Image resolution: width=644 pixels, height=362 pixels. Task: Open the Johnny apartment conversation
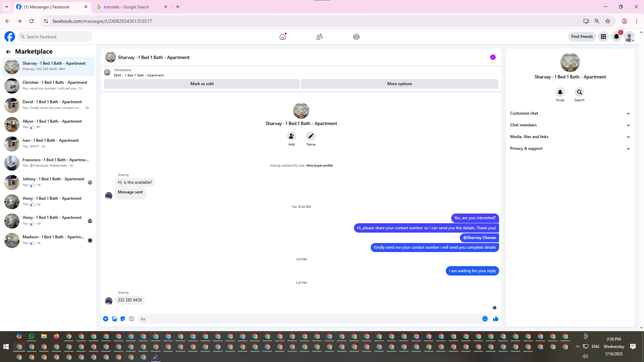click(x=48, y=182)
